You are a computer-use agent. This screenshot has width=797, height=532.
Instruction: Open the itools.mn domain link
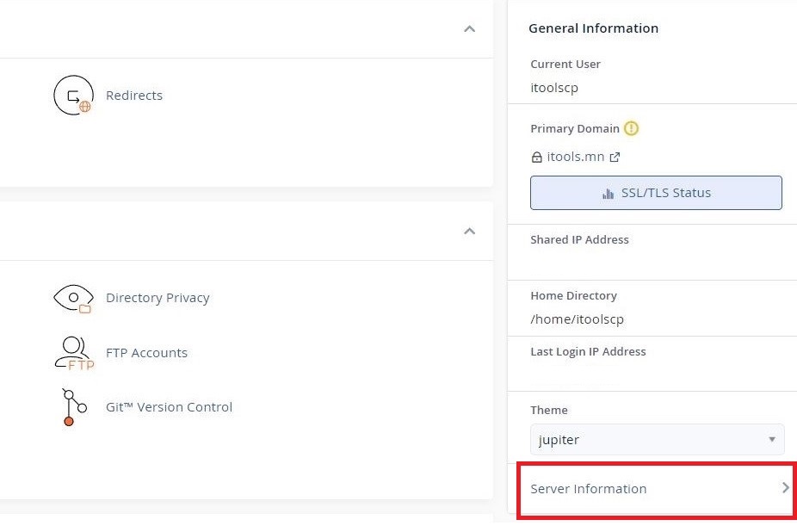click(576, 157)
